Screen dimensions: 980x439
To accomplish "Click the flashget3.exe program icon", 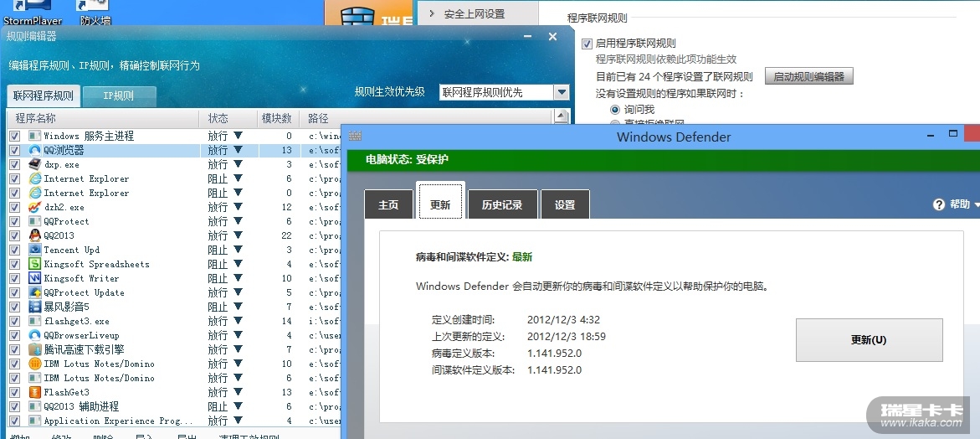I will [x=34, y=321].
